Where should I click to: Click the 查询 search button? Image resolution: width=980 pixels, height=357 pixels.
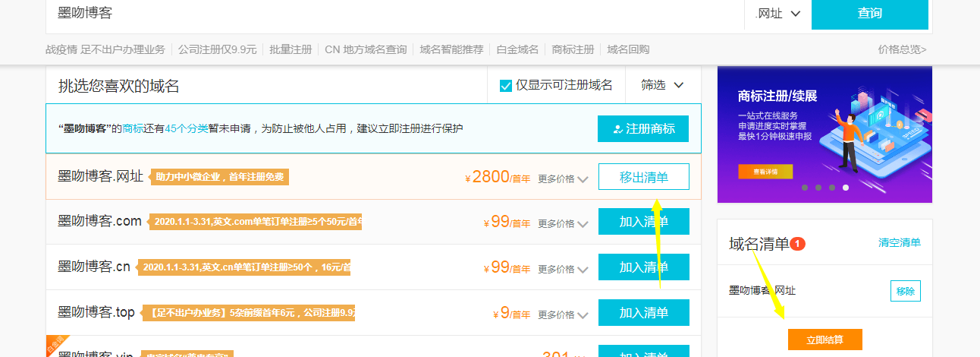point(869,14)
